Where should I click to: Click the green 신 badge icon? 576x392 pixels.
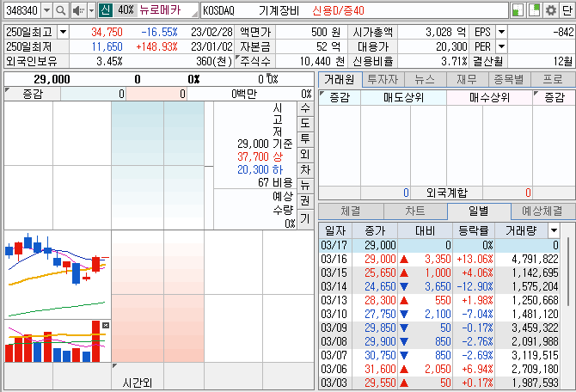coord(106,10)
